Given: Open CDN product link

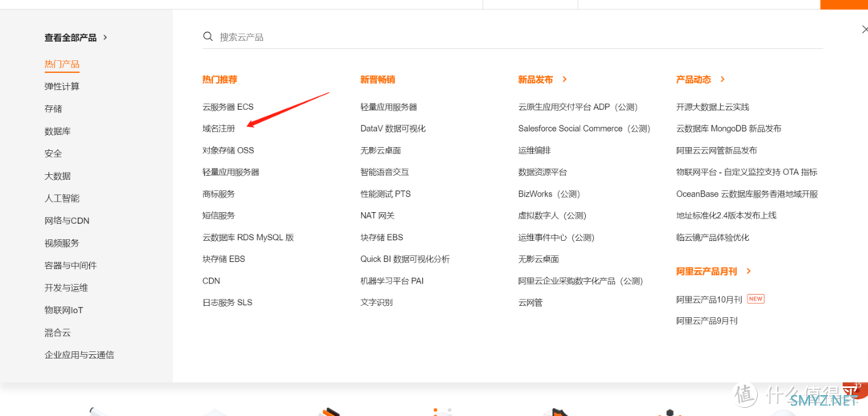Looking at the screenshot, I should [x=211, y=281].
